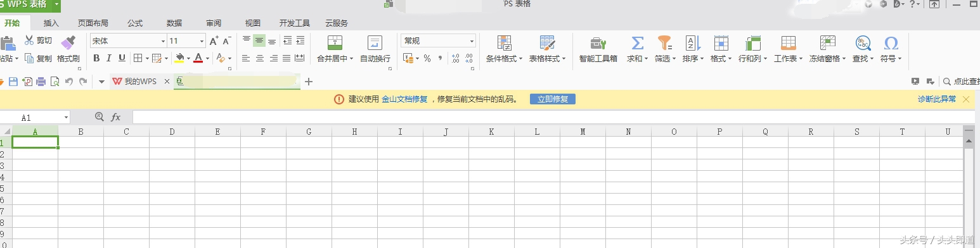Toggle middle vertical alignment
This screenshot has width=980, height=248.
259,40
